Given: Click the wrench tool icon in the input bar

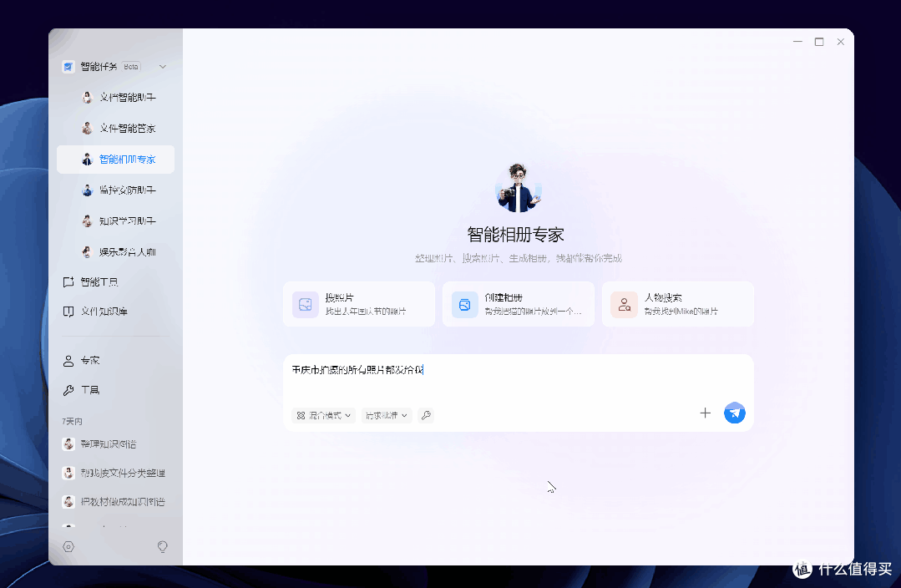Looking at the screenshot, I should tap(426, 415).
